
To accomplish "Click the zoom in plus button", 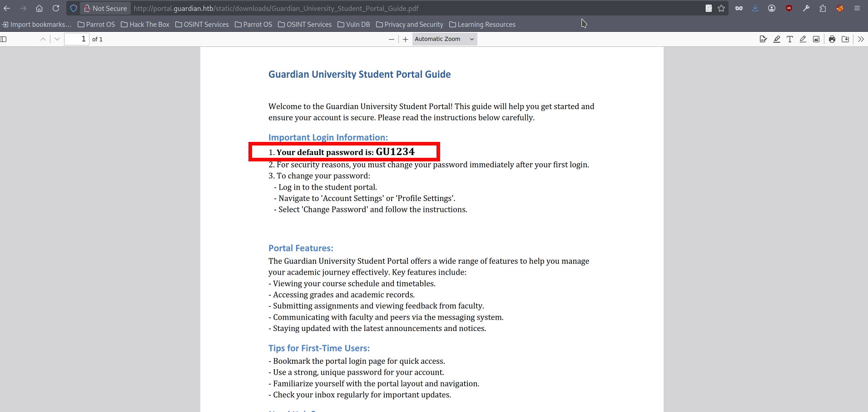I will 405,40.
